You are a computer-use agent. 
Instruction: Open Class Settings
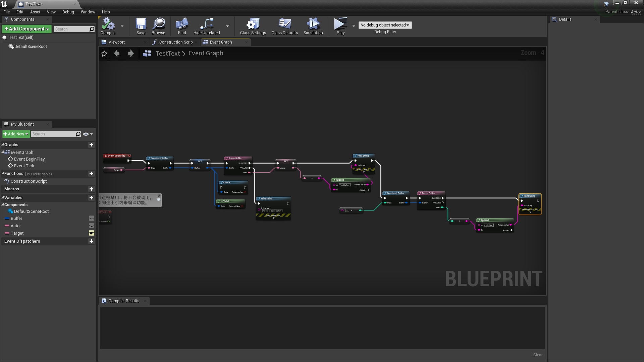(253, 26)
